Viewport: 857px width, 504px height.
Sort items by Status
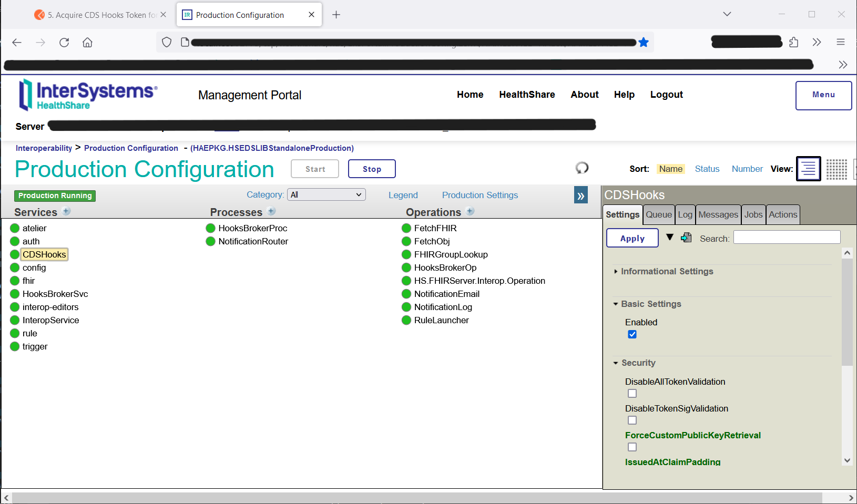pos(707,169)
